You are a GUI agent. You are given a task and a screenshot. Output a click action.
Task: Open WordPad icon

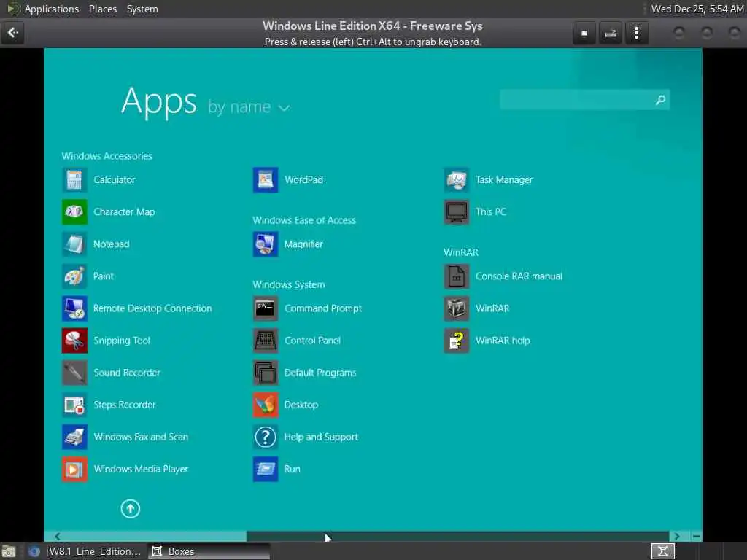[266, 180]
